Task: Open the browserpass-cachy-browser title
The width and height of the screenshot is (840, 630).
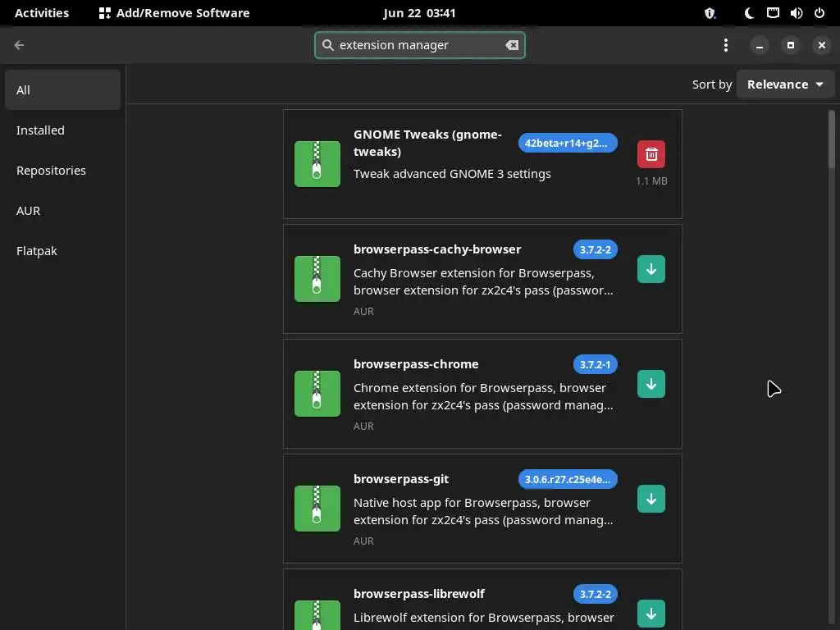Action: point(437,249)
